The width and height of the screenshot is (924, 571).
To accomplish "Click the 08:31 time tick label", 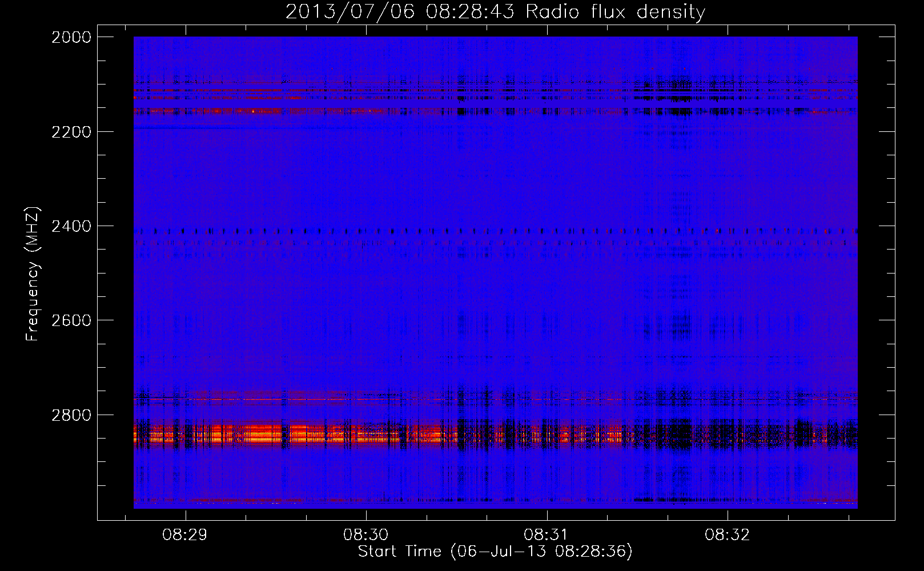I will 547,535.
